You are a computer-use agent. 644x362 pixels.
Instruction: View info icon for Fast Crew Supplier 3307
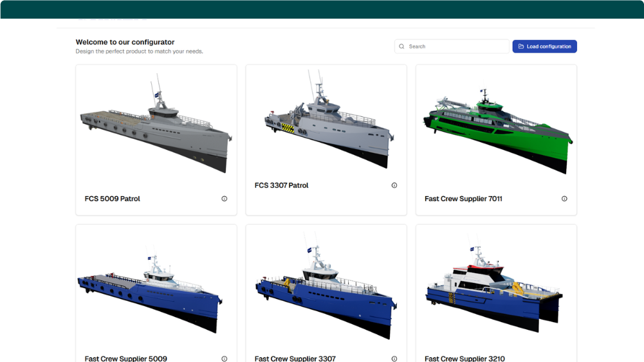click(394, 359)
